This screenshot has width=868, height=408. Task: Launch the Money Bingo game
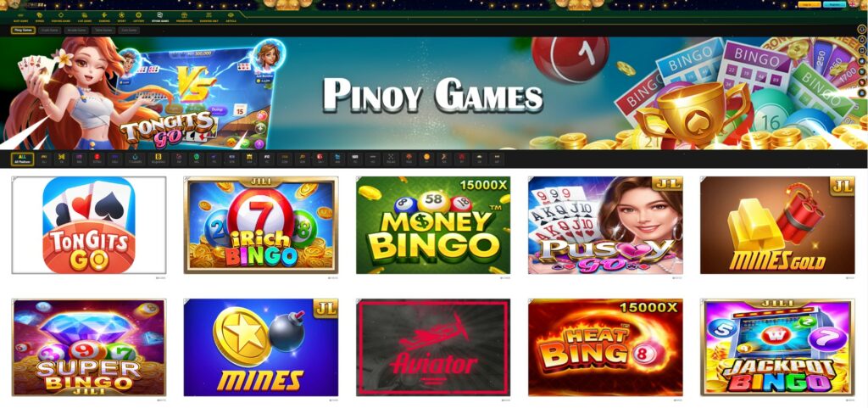pyautogui.click(x=433, y=225)
